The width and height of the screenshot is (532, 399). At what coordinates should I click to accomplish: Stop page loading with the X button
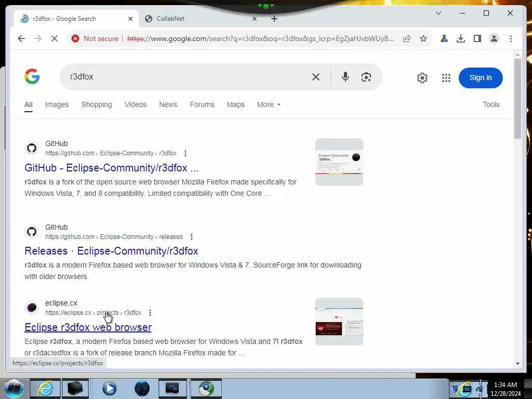[x=54, y=38]
